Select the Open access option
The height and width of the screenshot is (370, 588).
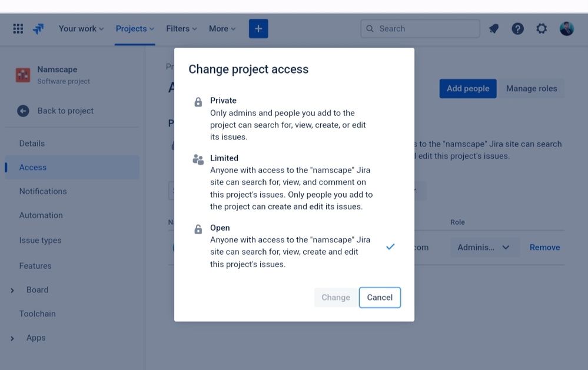point(294,246)
